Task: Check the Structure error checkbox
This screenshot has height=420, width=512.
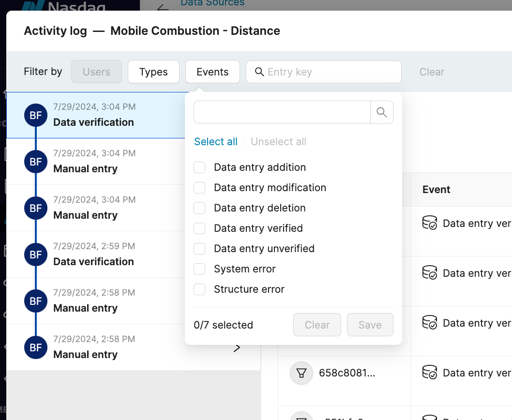Action: pos(199,289)
